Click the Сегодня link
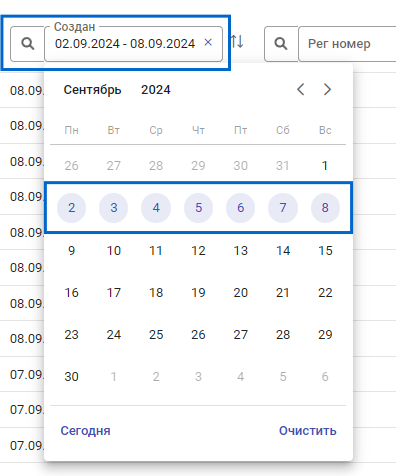 coord(85,431)
